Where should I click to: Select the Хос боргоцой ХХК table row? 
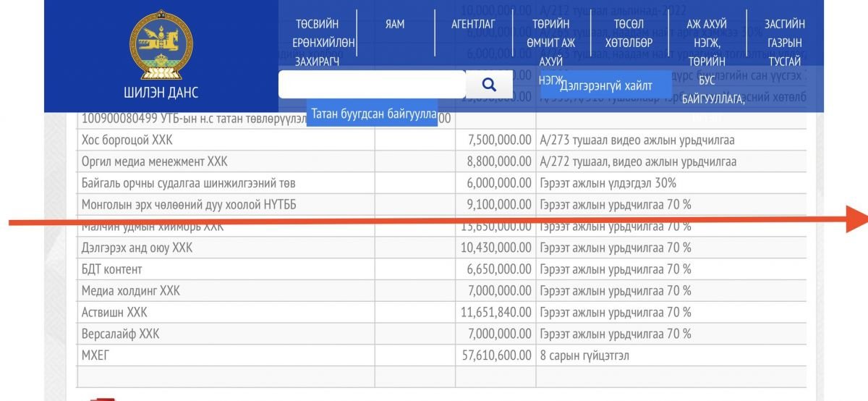click(127, 140)
